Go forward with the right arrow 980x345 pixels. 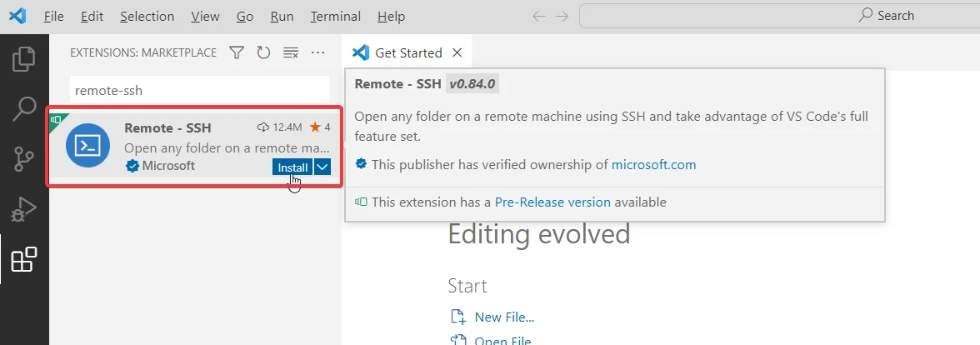coord(562,17)
